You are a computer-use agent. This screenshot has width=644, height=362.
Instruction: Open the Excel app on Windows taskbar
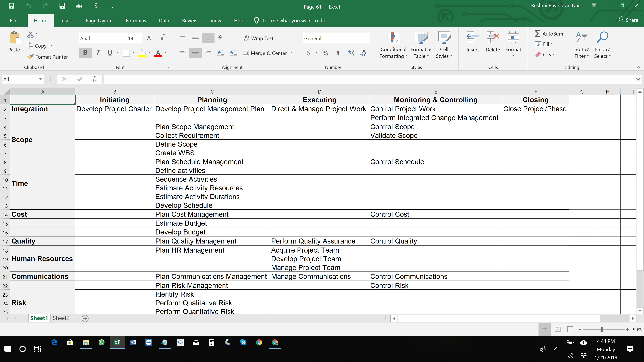(117, 342)
